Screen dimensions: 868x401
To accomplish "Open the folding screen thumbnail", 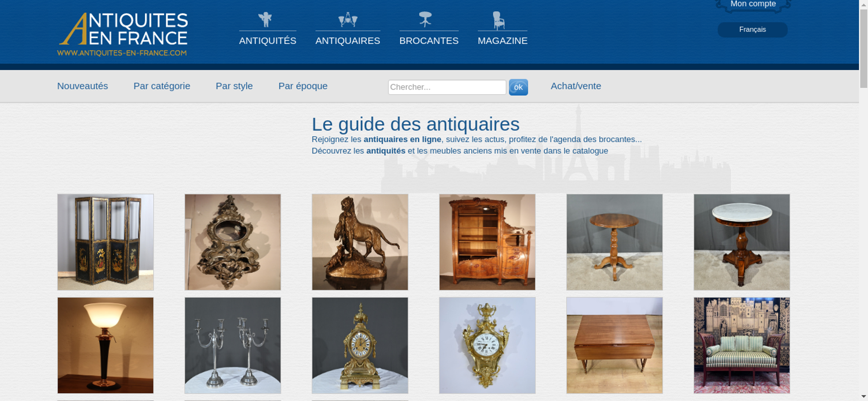I will click(105, 242).
